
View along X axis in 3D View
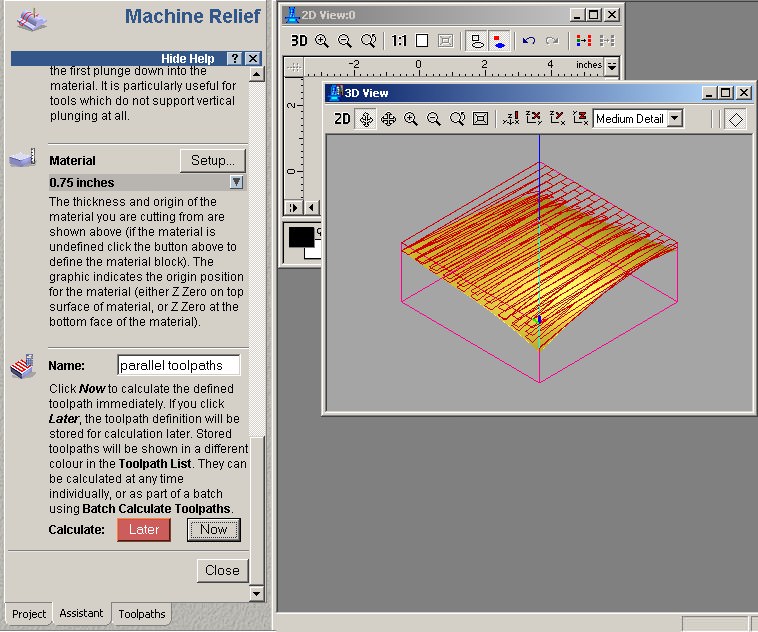(534, 118)
